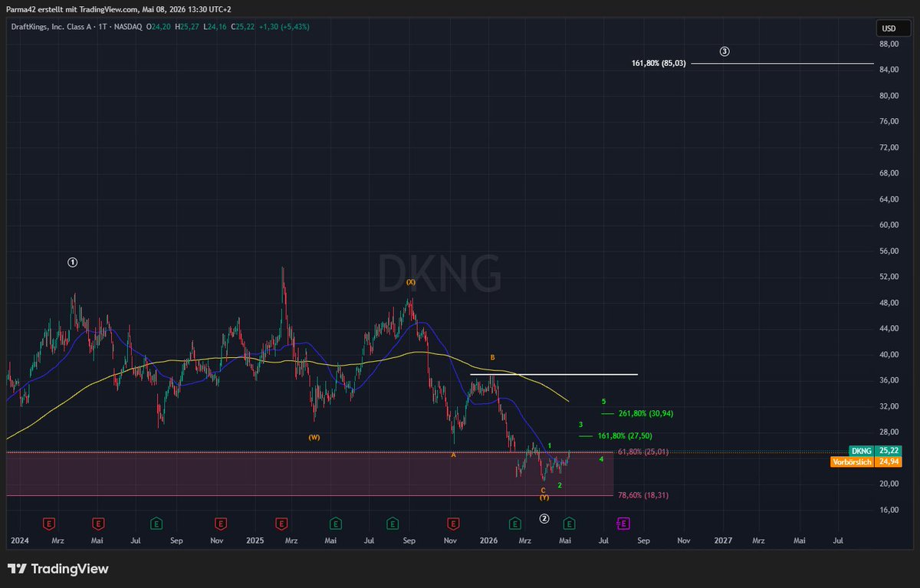
Task: Click the DraftKings, Inc. Class A symbol title
Action: pyautogui.click(x=50, y=27)
